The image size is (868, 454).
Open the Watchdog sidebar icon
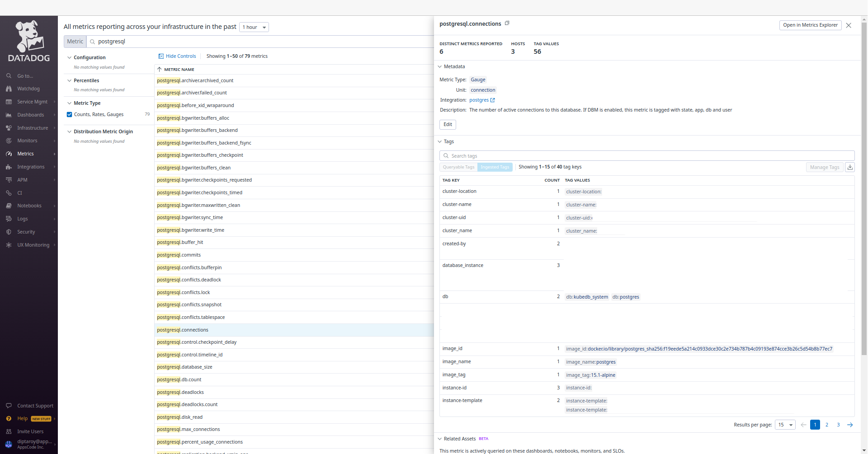tap(9, 89)
